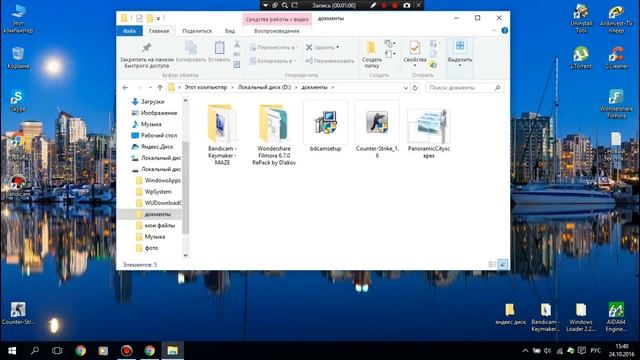Open the Удалить dropdown arrow
The width and height of the screenshot is (640, 360).
338,47
